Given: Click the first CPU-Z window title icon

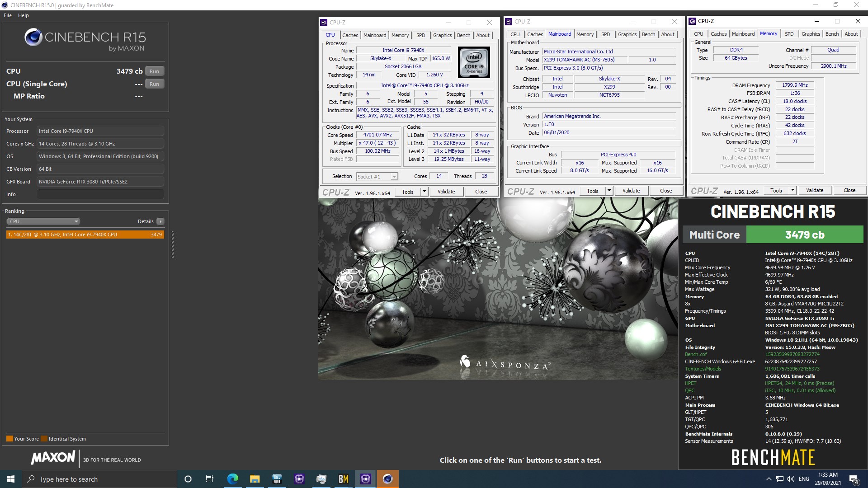Looking at the screenshot, I should pos(324,22).
